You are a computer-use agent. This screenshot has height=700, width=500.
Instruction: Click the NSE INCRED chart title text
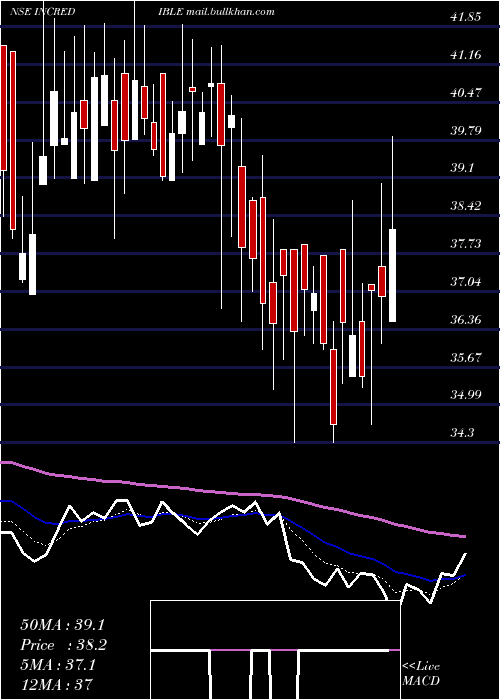tap(42, 12)
